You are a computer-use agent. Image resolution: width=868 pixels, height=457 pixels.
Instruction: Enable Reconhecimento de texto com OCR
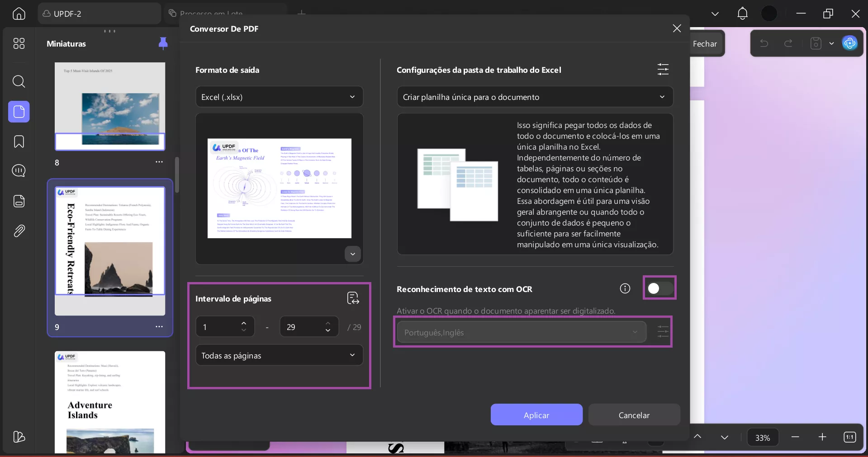[x=659, y=288]
